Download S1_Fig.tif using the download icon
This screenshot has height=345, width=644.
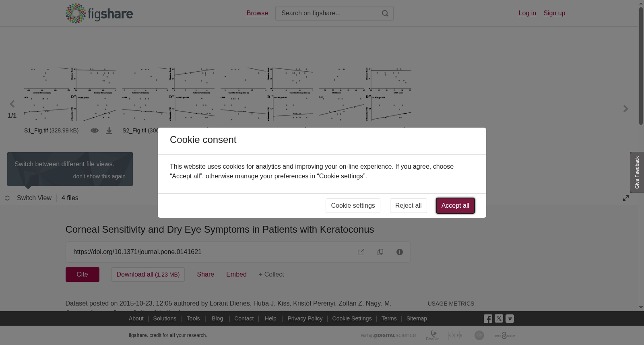109,131
